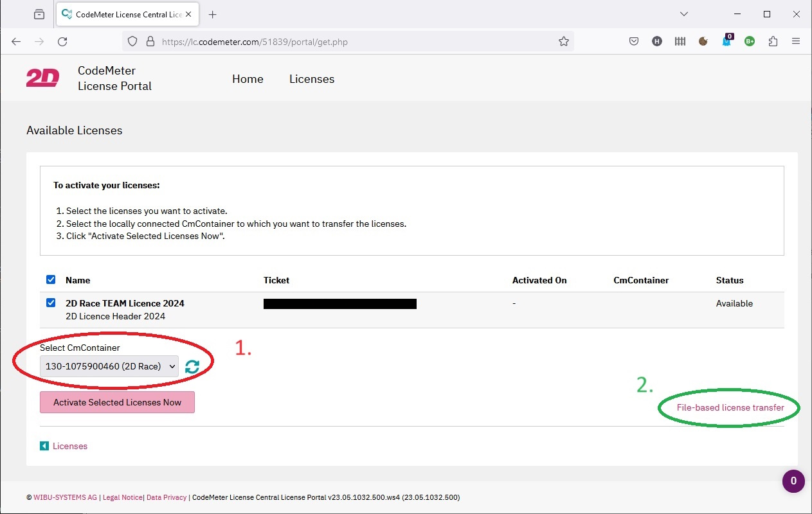Open the Licenses navigation menu item
Screen dimensions: 812x514
pyautogui.click(x=312, y=79)
